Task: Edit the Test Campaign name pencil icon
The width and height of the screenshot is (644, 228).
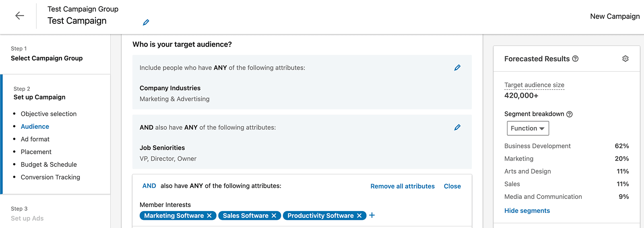Action: [x=146, y=23]
